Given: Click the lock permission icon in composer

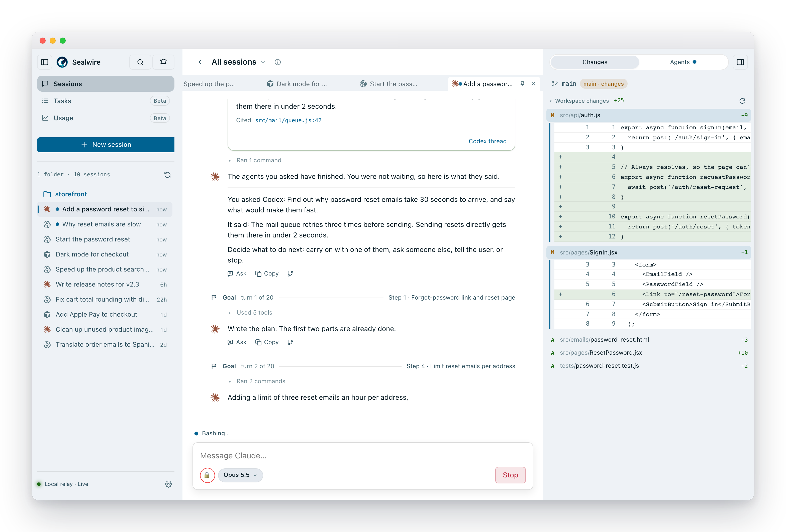Looking at the screenshot, I should click(x=207, y=475).
